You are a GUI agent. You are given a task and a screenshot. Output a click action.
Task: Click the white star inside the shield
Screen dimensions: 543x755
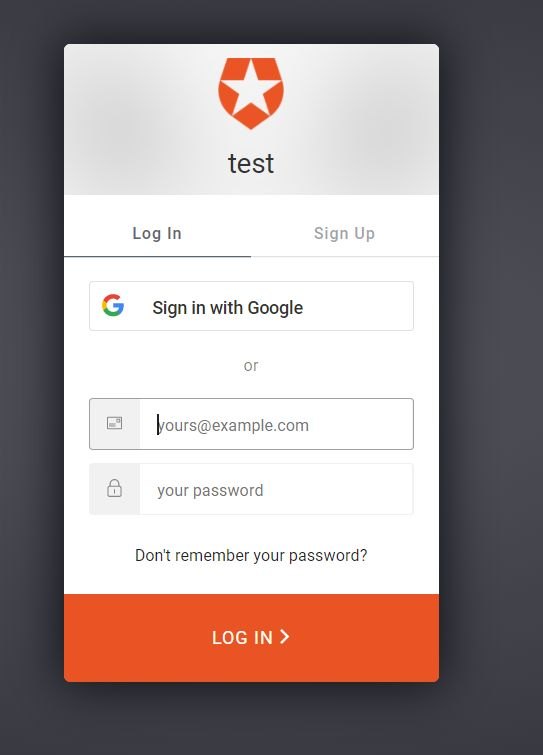pyautogui.click(x=251, y=90)
